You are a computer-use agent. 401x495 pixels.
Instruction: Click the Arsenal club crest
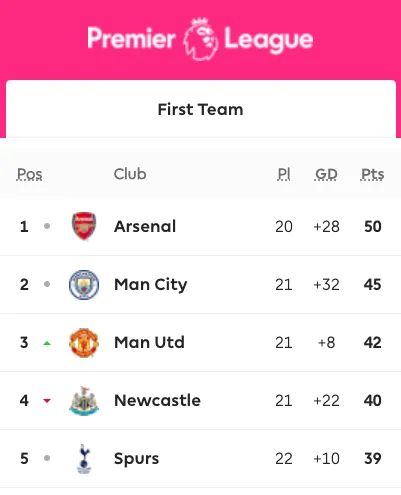(x=84, y=226)
